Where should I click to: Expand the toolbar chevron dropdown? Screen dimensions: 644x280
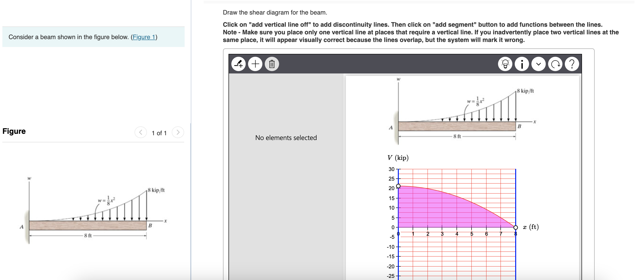click(538, 64)
